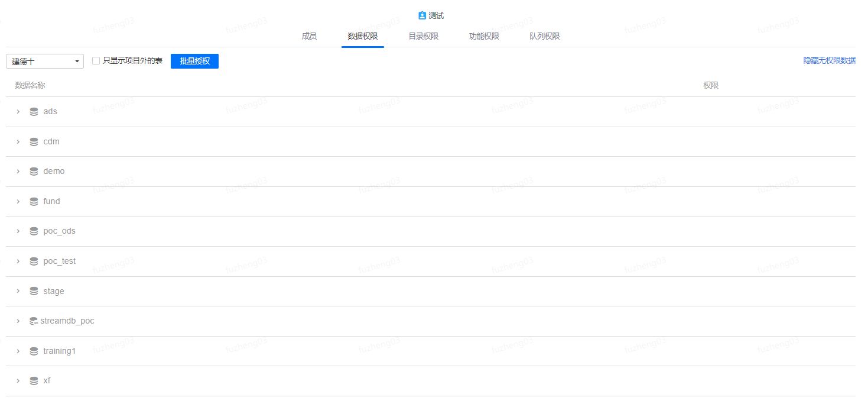This screenshot has height=407, width=868.
Task: Click the poc_test database icon
Action: pos(34,261)
